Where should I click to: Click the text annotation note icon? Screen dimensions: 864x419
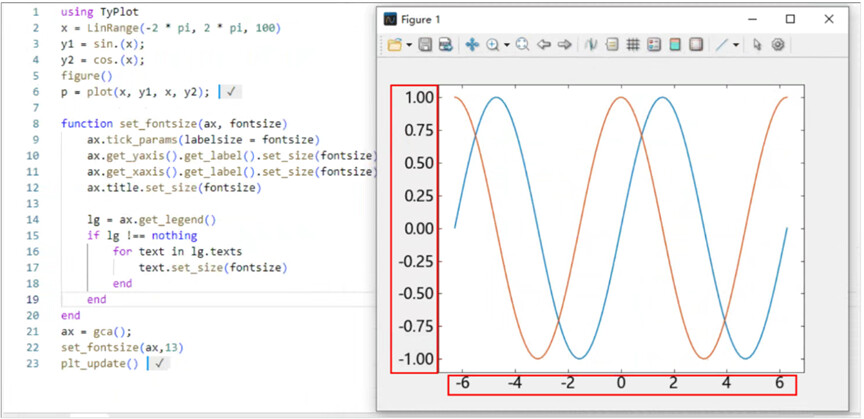pyautogui.click(x=612, y=45)
